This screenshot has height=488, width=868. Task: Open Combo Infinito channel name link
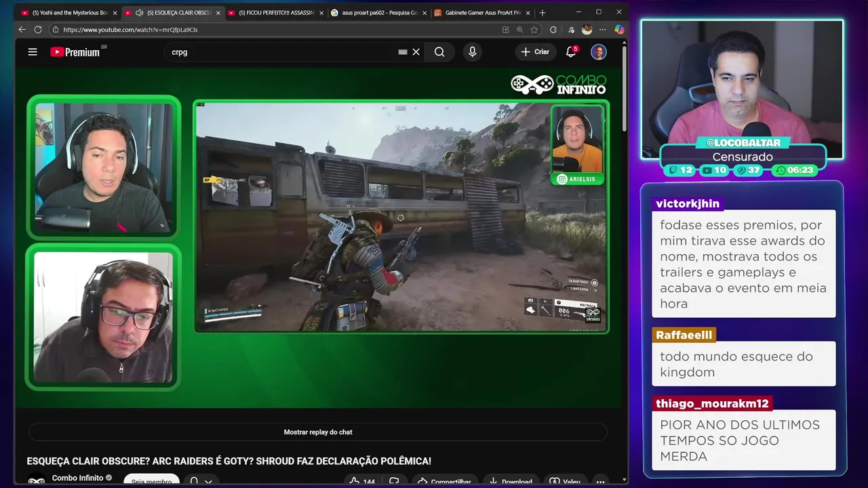tap(77, 478)
